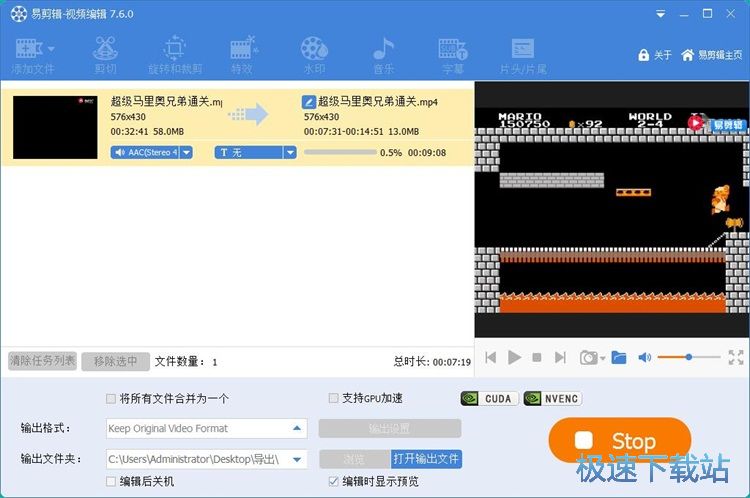Screen dimensions: 750x498
Task: Click the output time range 00:07:31-00:14:51
Action: 343,132
